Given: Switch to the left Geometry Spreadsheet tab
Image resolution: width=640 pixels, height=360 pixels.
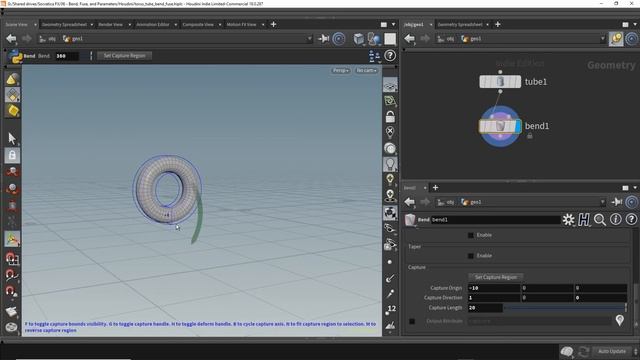Looking at the screenshot, I should (64, 24).
